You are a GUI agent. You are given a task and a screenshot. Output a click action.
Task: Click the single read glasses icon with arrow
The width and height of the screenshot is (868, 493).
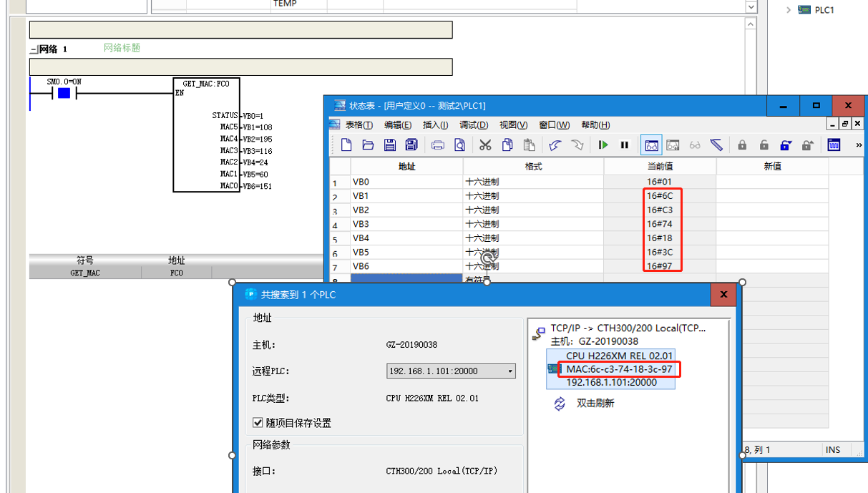[x=673, y=145]
